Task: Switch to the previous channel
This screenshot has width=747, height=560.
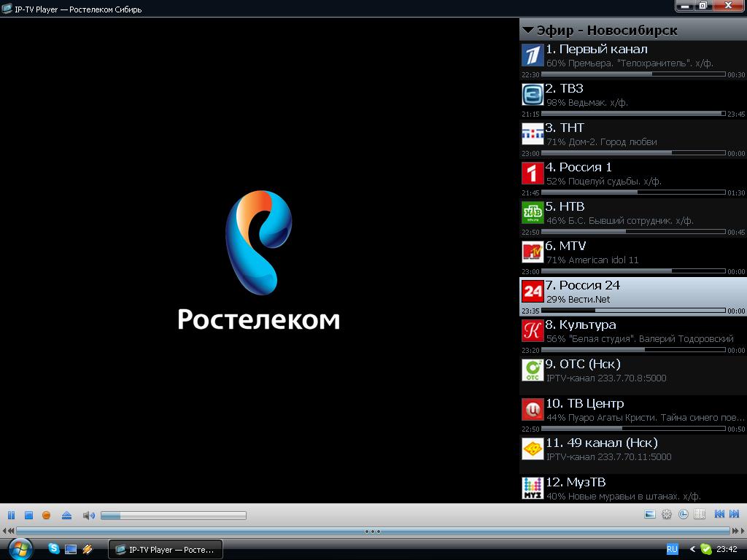Action: tap(719, 514)
